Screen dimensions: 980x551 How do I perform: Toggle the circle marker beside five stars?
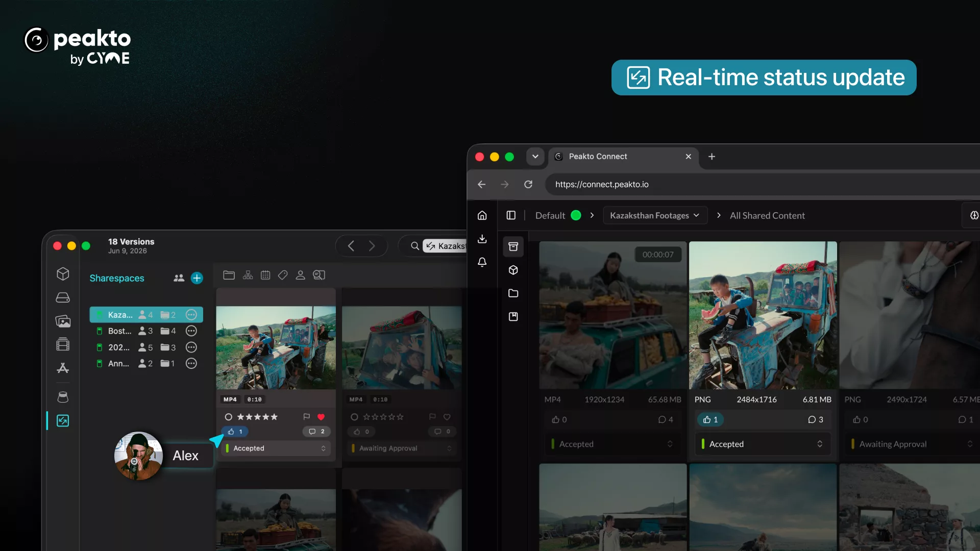[229, 417]
